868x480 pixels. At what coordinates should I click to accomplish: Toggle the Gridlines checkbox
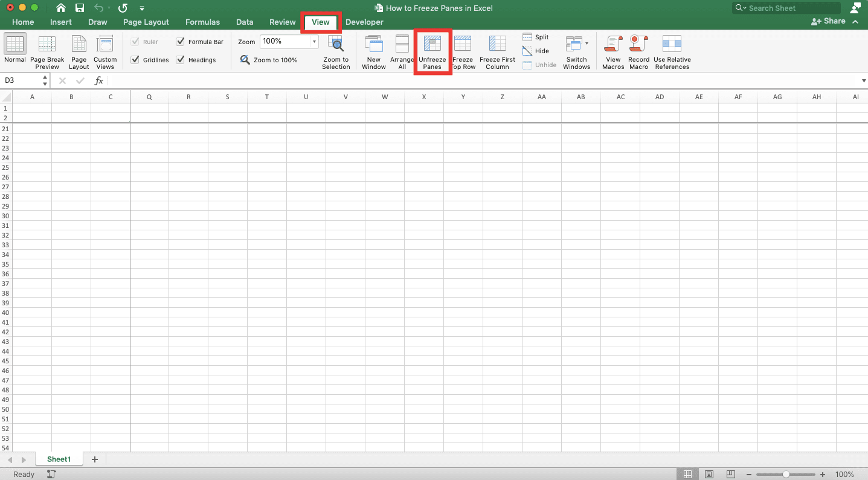pyautogui.click(x=135, y=60)
